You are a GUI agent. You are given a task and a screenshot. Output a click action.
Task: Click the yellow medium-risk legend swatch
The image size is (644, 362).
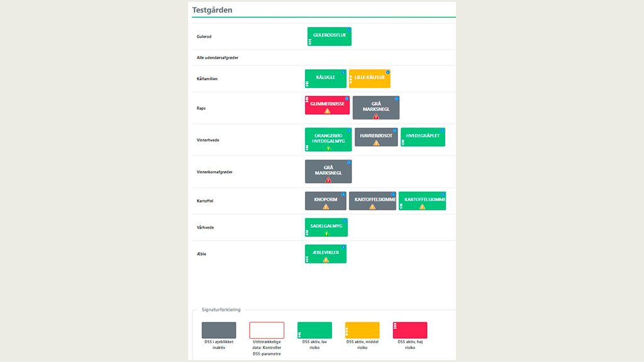click(x=362, y=331)
